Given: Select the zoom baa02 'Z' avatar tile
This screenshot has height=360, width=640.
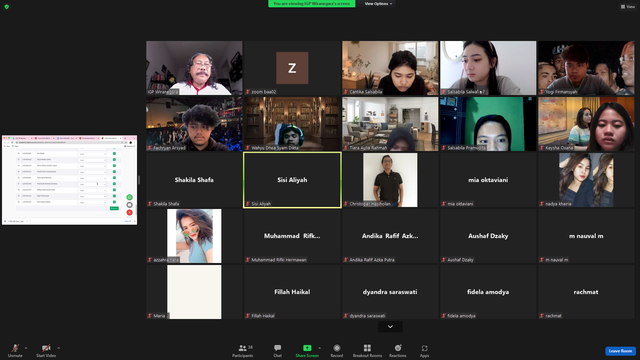Looking at the screenshot, I should tap(292, 68).
